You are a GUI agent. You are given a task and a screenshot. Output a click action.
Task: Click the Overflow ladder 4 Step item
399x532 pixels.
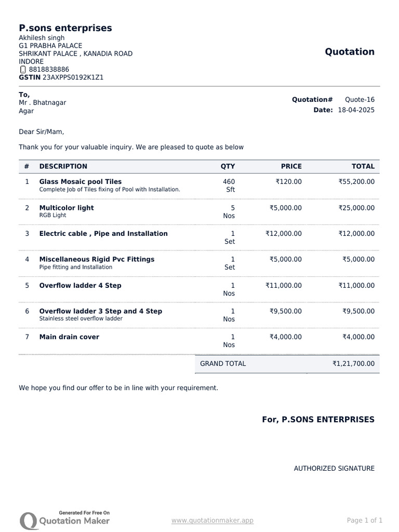coord(80,286)
